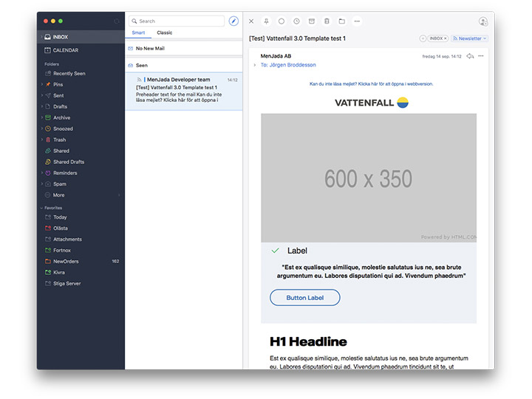
Task: Open the INBOX in the sidebar
Action: [x=81, y=37]
